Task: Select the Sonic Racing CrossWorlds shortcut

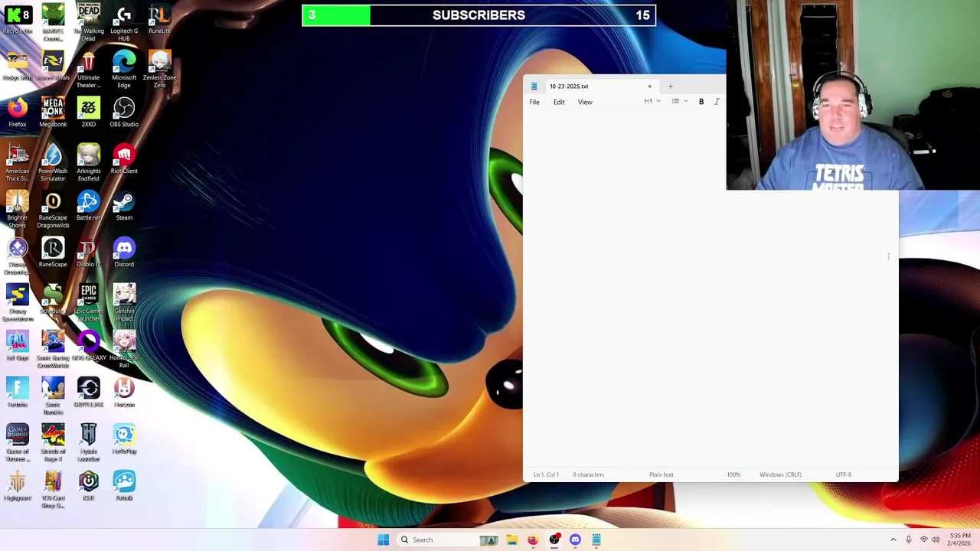Action: click(x=53, y=350)
